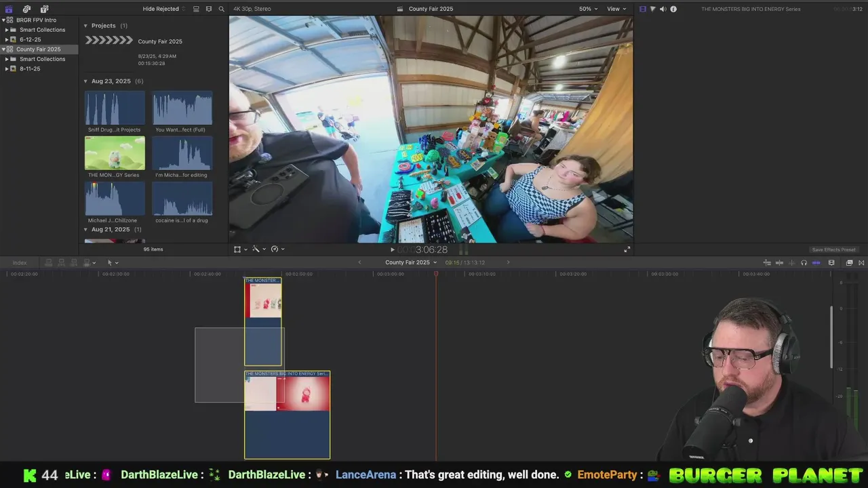Open timeline clip appearance settings

click(x=831, y=262)
